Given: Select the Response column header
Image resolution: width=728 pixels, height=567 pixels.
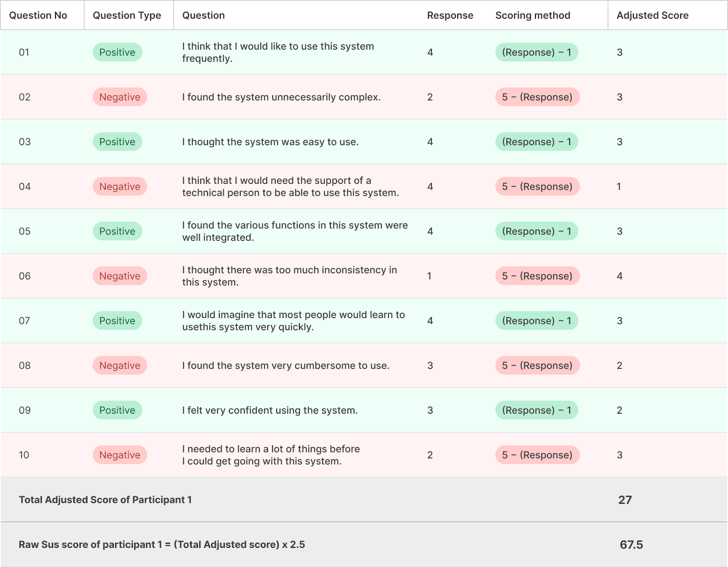Looking at the screenshot, I should [x=450, y=15].
